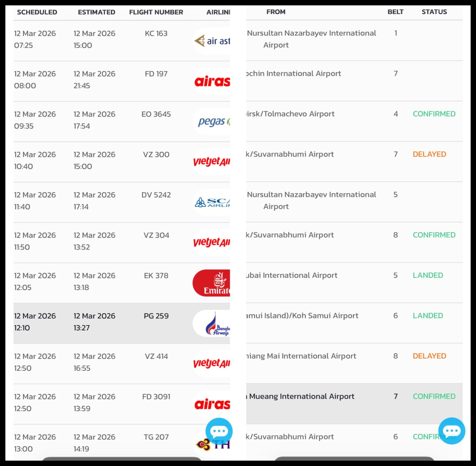Click the VietJet logo for VZ 300
Image resolution: width=476 pixels, height=466 pixels.
[212, 162]
